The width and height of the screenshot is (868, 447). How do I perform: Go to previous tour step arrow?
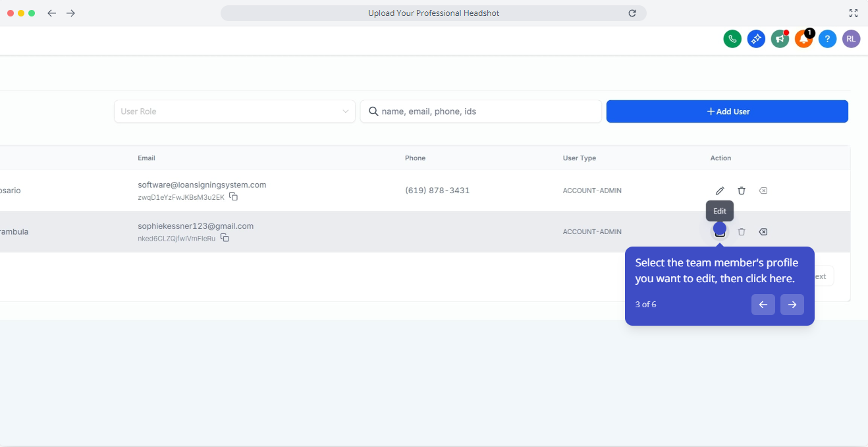(763, 305)
